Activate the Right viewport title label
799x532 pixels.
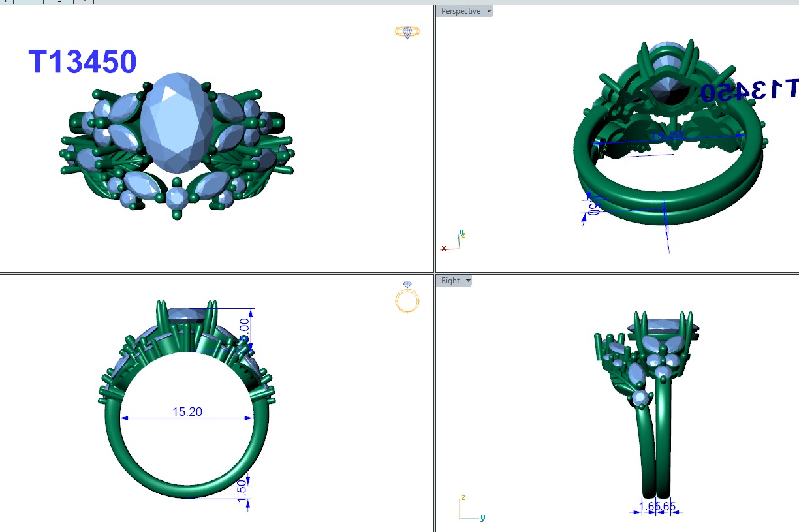click(x=450, y=281)
